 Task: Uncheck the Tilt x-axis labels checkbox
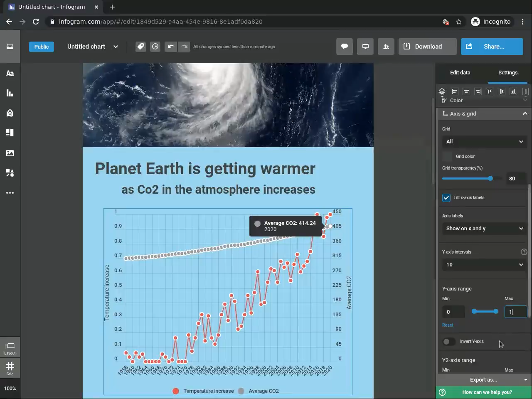446,198
